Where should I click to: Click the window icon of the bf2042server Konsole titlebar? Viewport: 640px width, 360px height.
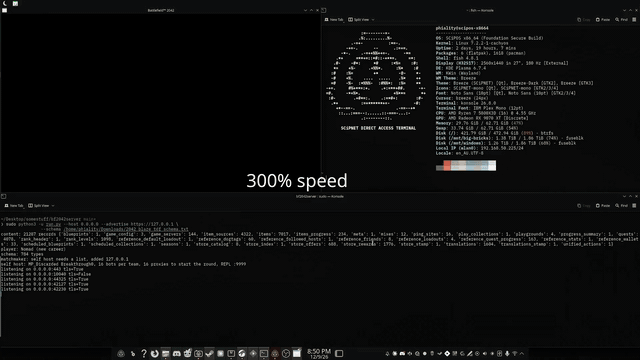tap(3, 196)
